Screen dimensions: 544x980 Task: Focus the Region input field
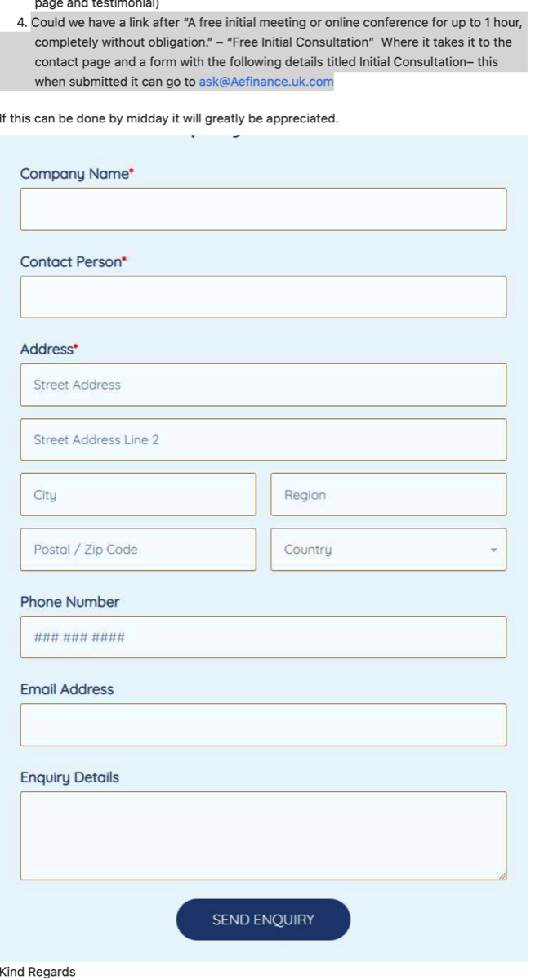[x=388, y=495]
